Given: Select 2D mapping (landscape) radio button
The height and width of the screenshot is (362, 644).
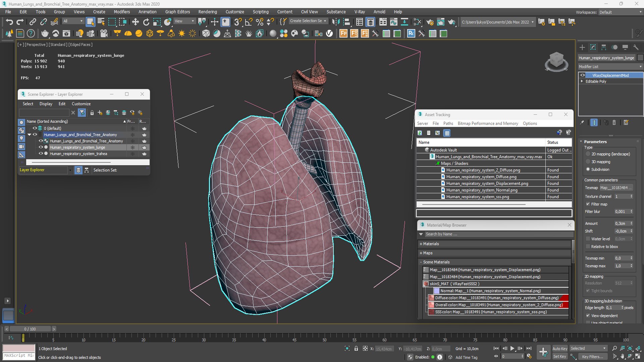Looking at the screenshot, I should [x=588, y=154].
